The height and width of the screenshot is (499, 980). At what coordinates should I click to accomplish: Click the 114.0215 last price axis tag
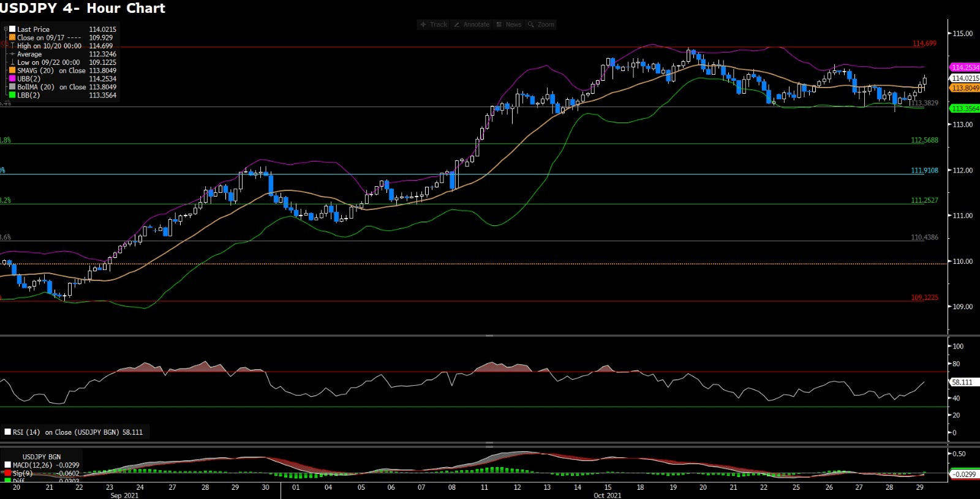click(x=965, y=78)
